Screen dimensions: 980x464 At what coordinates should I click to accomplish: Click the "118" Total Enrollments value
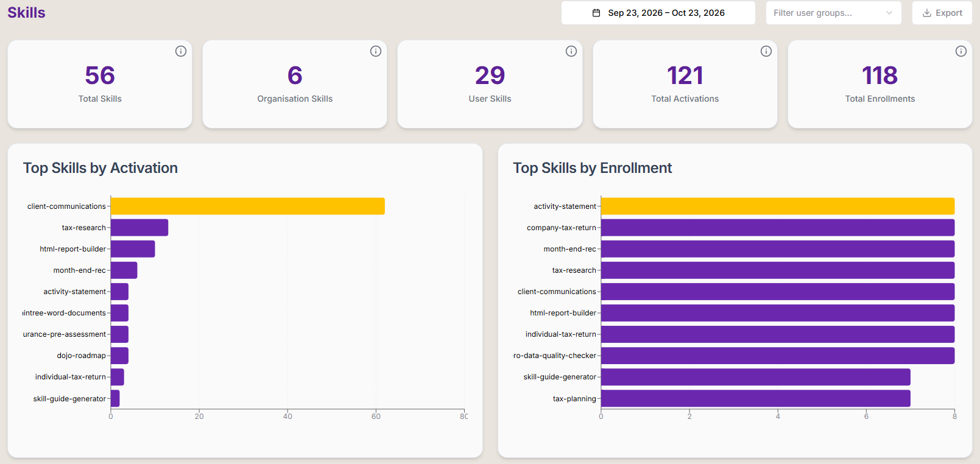coord(880,76)
